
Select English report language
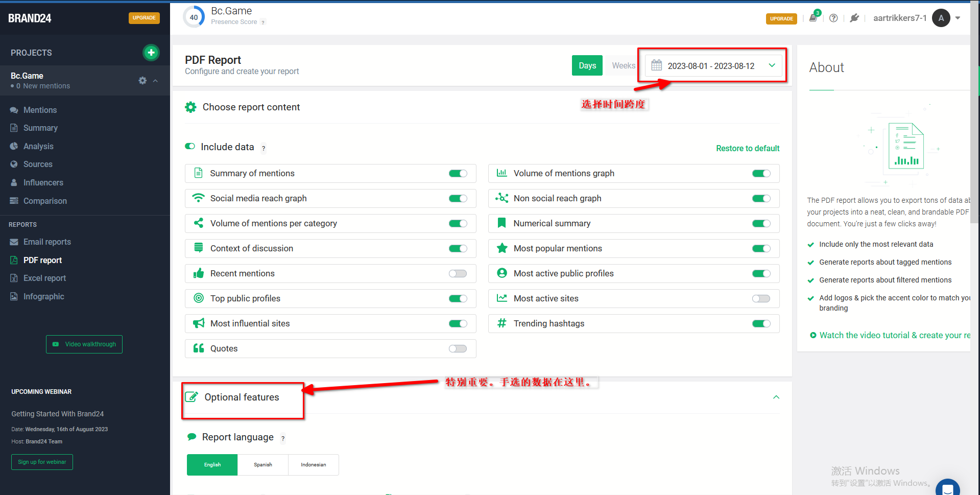click(x=212, y=465)
